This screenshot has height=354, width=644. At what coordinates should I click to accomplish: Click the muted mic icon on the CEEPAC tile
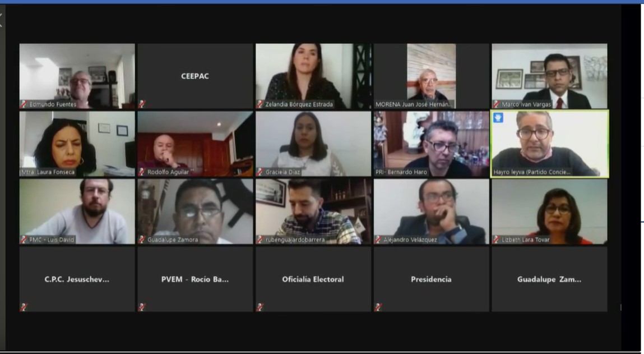coord(142,104)
